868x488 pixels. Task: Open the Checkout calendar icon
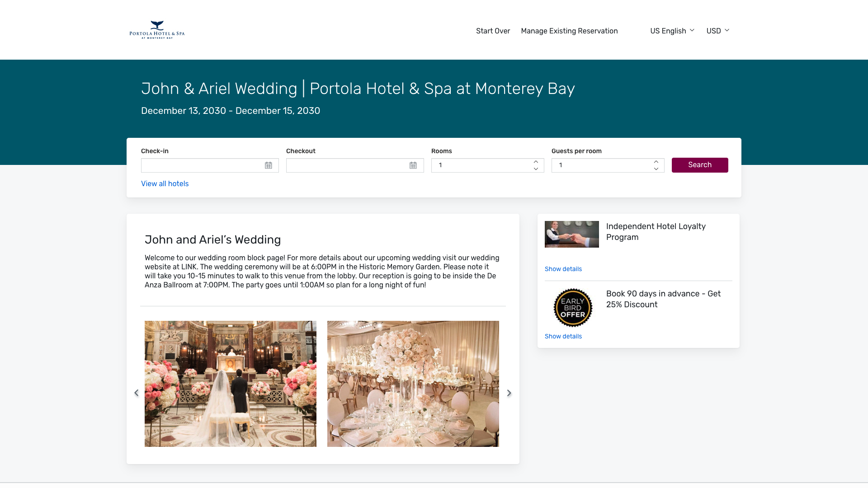(x=413, y=165)
